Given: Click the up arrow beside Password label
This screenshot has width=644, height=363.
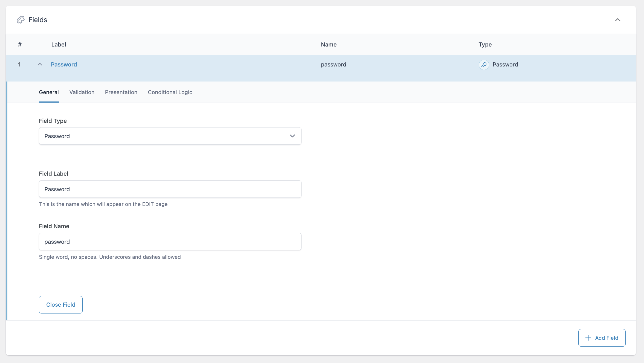Looking at the screenshot, I should [40, 64].
